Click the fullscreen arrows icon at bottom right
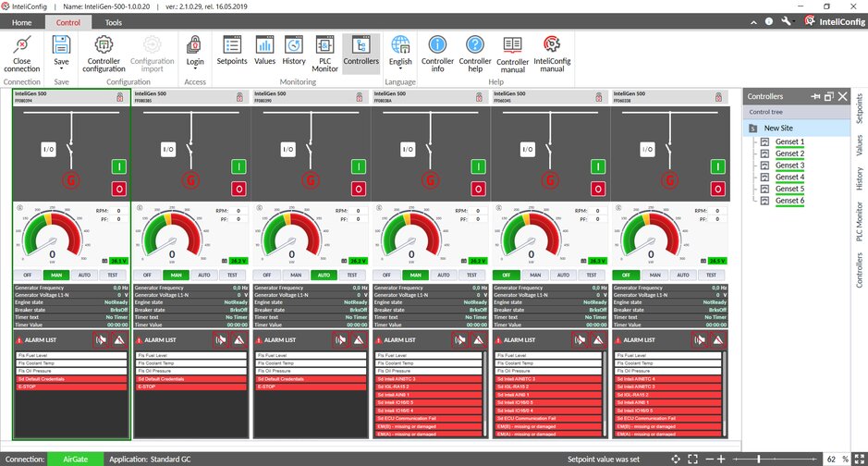Image resolution: width=868 pixels, height=466 pixels. tap(860, 459)
